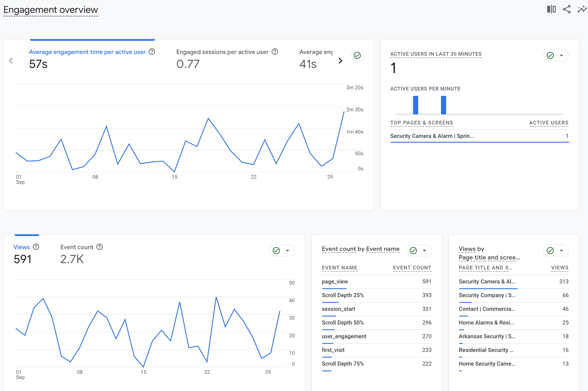
Task: Click the previous metrics left chevron arrow
Action: tap(11, 61)
